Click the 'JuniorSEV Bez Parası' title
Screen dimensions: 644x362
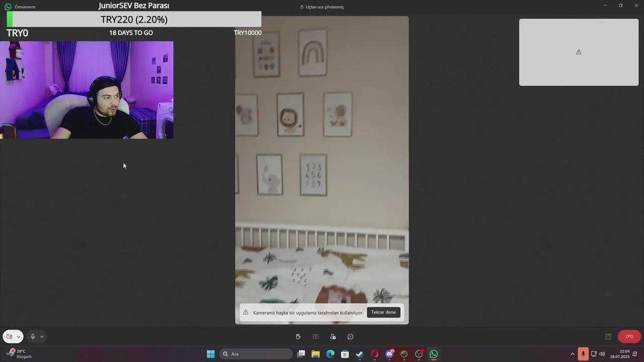(134, 6)
